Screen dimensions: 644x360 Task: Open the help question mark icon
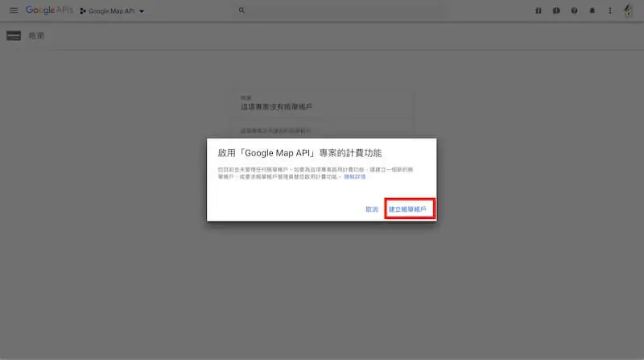click(x=574, y=10)
